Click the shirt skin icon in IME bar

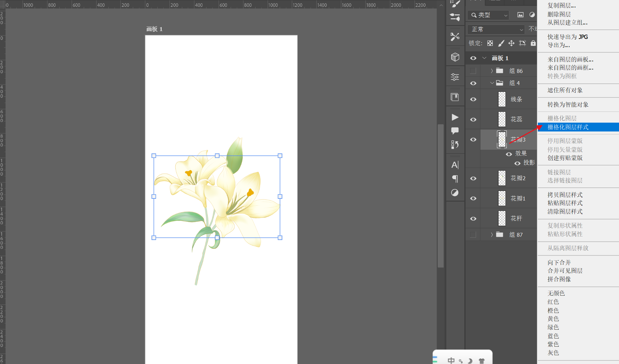[x=482, y=361]
